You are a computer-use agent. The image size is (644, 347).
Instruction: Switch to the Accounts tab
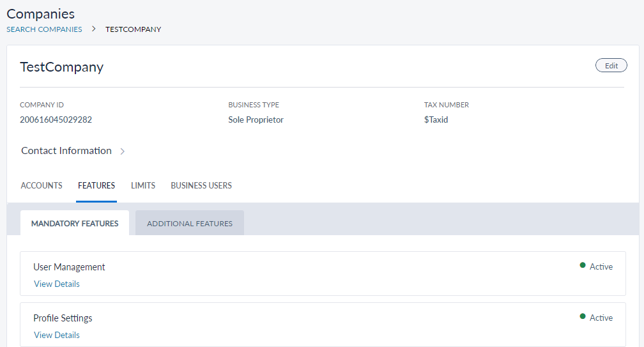(42, 186)
